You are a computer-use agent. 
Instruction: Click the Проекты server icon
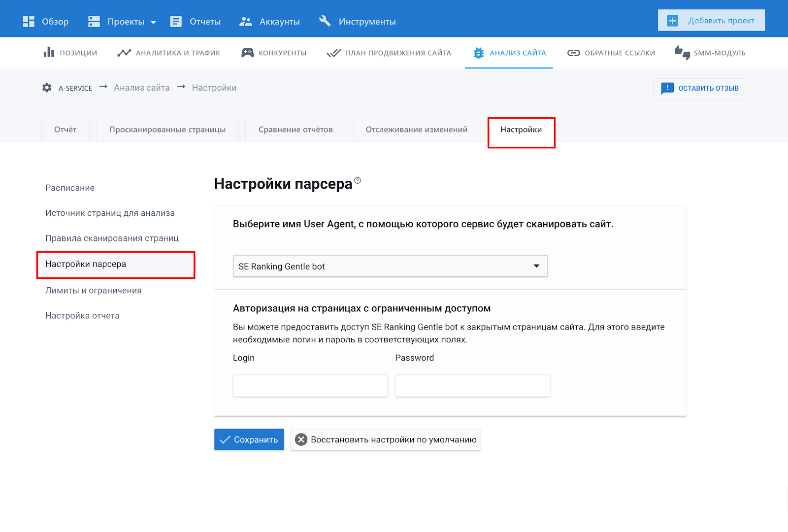94,21
